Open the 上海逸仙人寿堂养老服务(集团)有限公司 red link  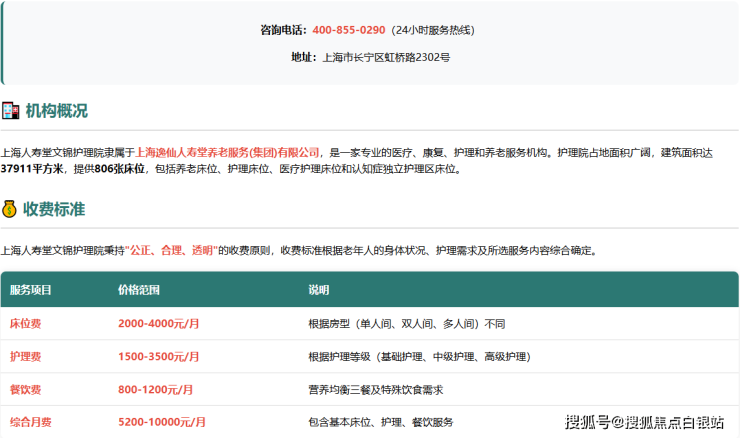[228, 153]
